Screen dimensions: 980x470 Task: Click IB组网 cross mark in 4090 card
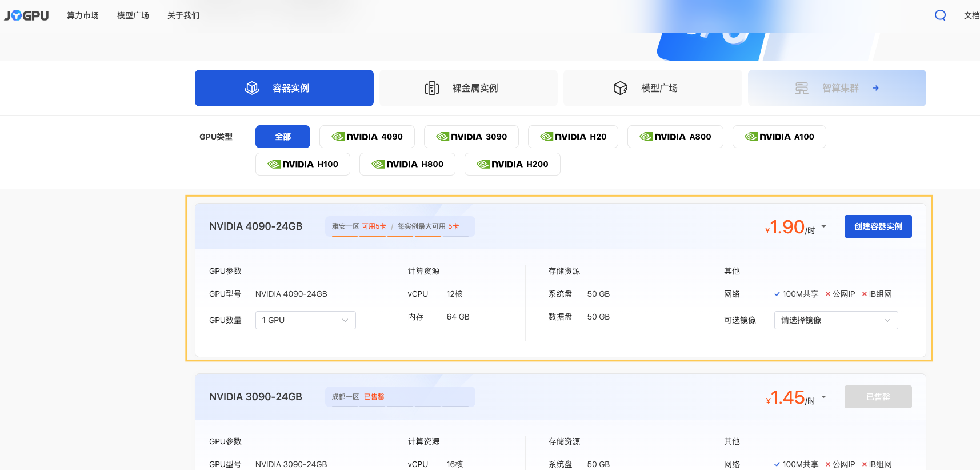[865, 294]
